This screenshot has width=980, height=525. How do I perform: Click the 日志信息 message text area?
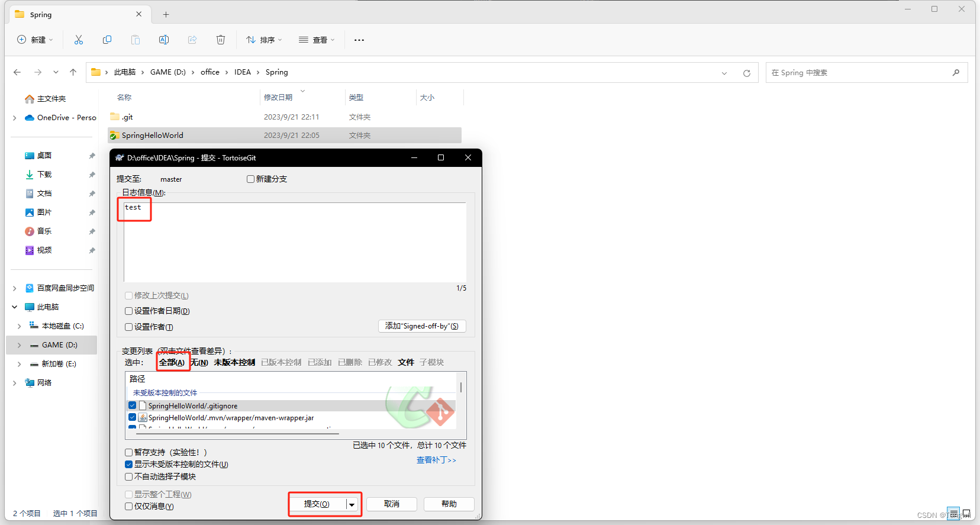click(x=295, y=243)
